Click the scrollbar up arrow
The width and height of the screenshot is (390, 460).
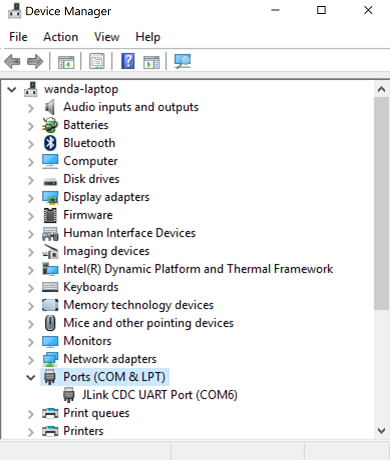coord(381,89)
